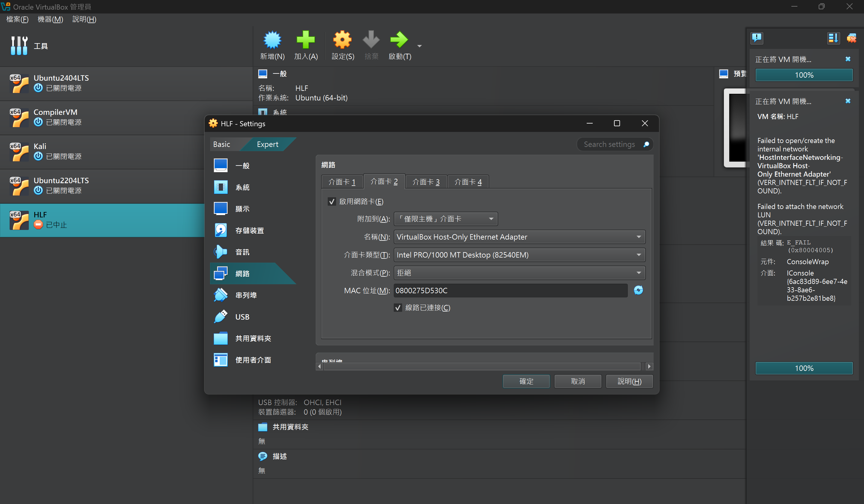The image size is (864, 504).
Task: Select the 系統 settings category
Action: (253, 187)
